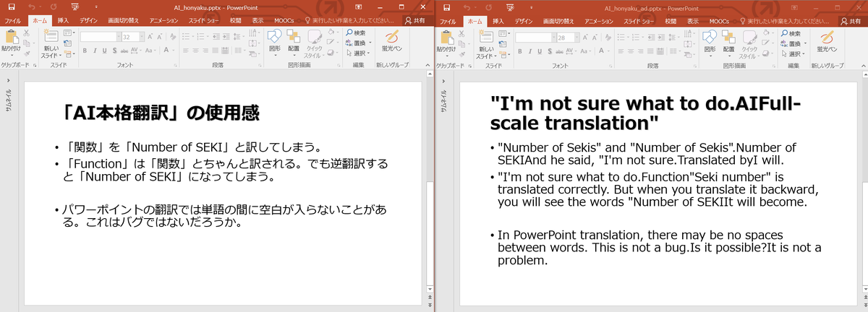Viewport: 868px width, 312px height.
Task: Start slideshow from quick access bar, left window
Action: coord(75,6)
